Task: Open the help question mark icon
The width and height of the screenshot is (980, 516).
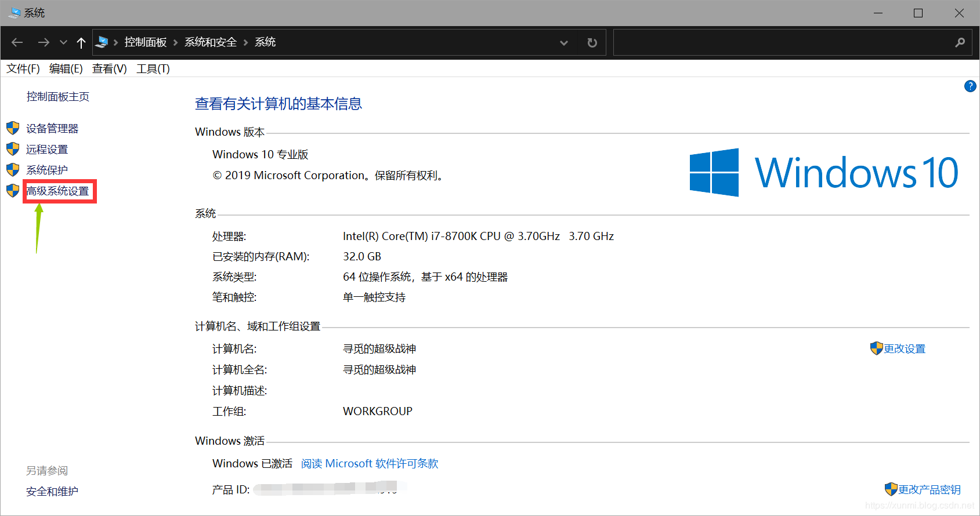Action: pyautogui.click(x=970, y=86)
